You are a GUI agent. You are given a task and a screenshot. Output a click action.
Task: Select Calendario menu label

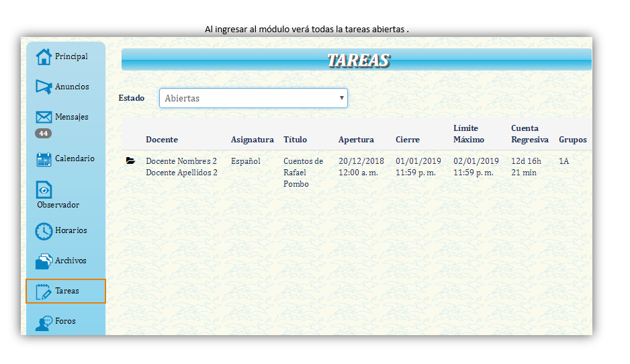pos(75,158)
